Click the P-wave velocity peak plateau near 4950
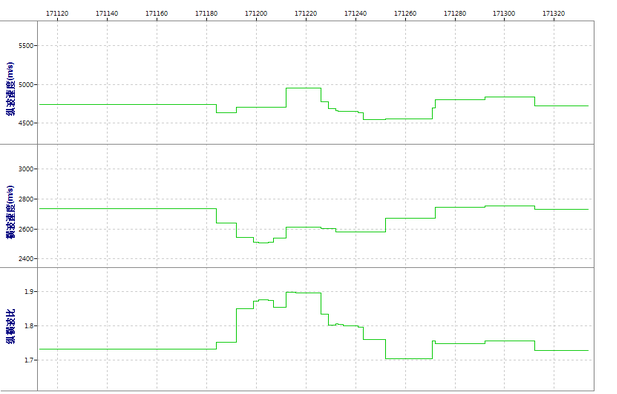 pos(303,88)
